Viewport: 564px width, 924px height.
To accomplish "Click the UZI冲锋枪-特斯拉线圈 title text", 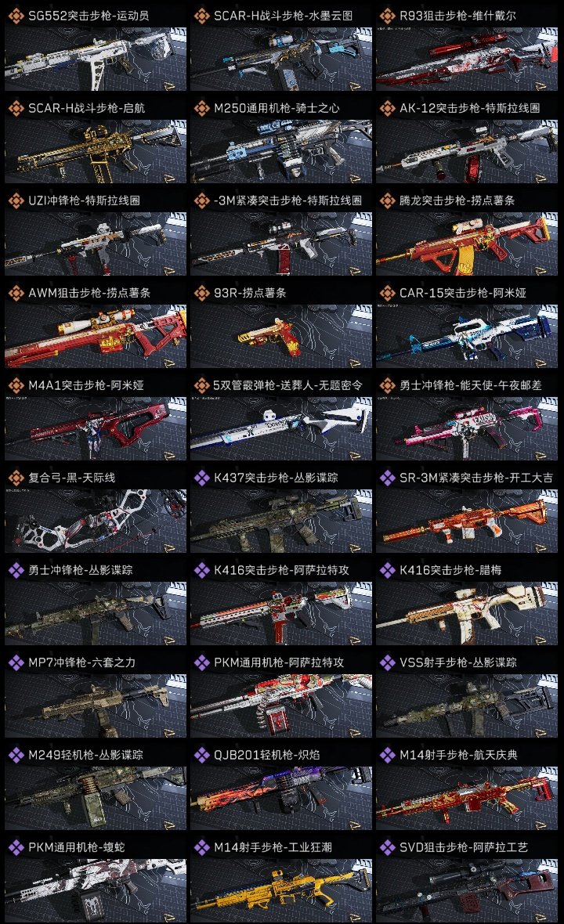I will (x=85, y=200).
